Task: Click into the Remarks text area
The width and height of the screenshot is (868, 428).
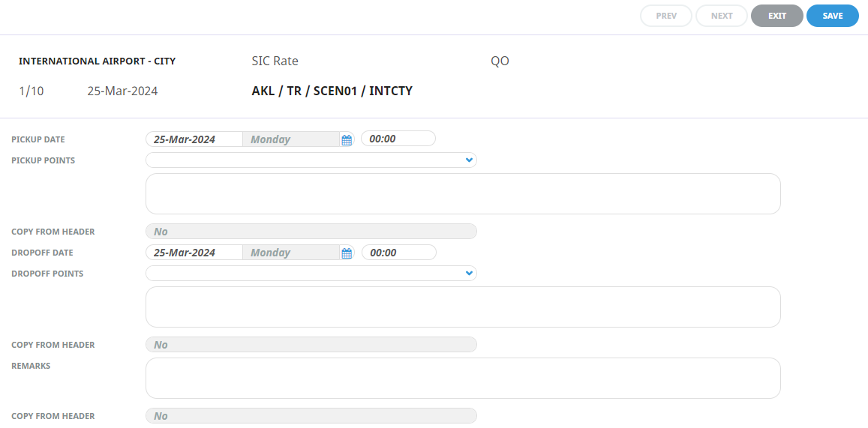Action: 463,378
